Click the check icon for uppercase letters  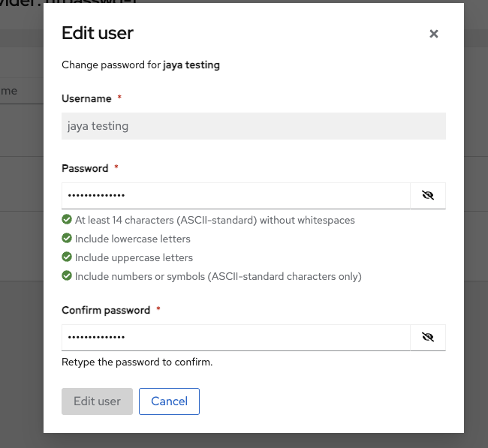(x=67, y=257)
